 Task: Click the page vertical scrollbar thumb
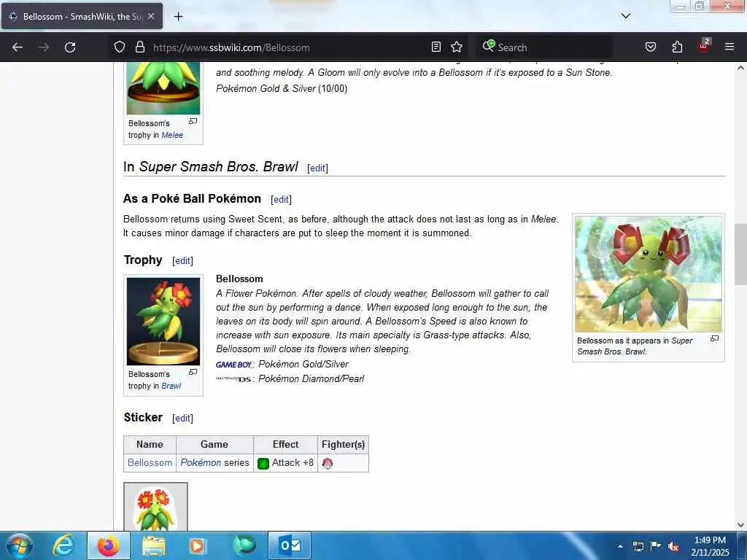(740, 254)
